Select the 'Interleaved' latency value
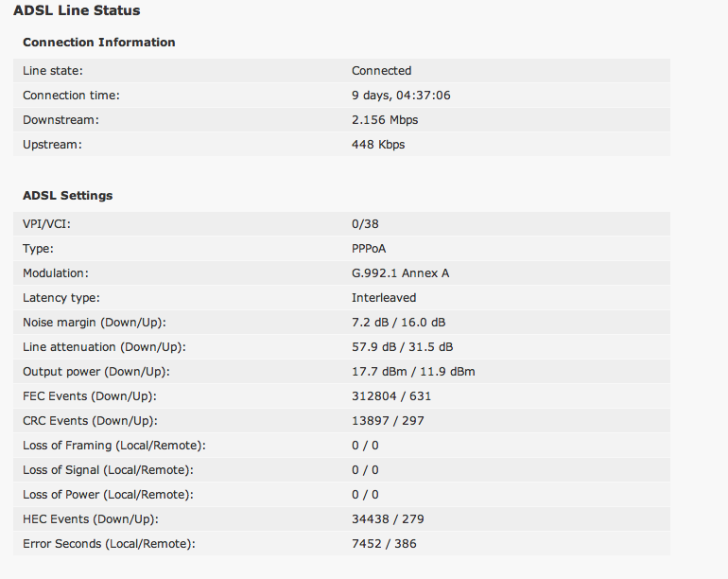Screen dimensions: 728x579 click(384, 298)
